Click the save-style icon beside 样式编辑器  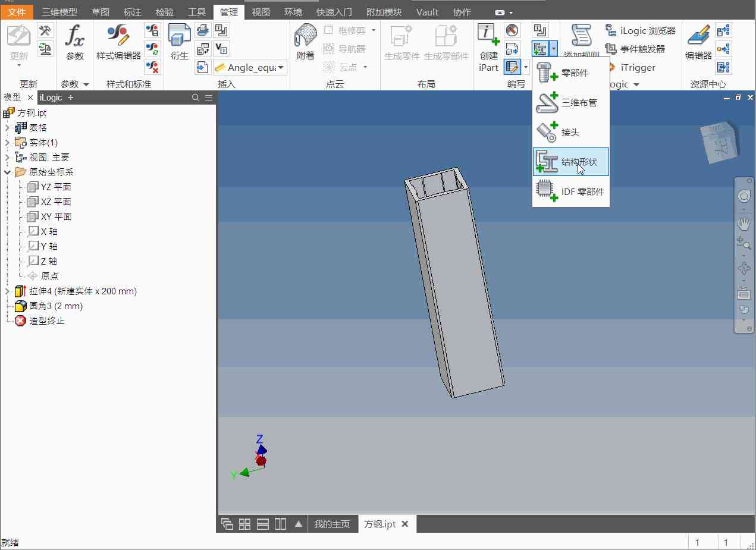point(153,30)
